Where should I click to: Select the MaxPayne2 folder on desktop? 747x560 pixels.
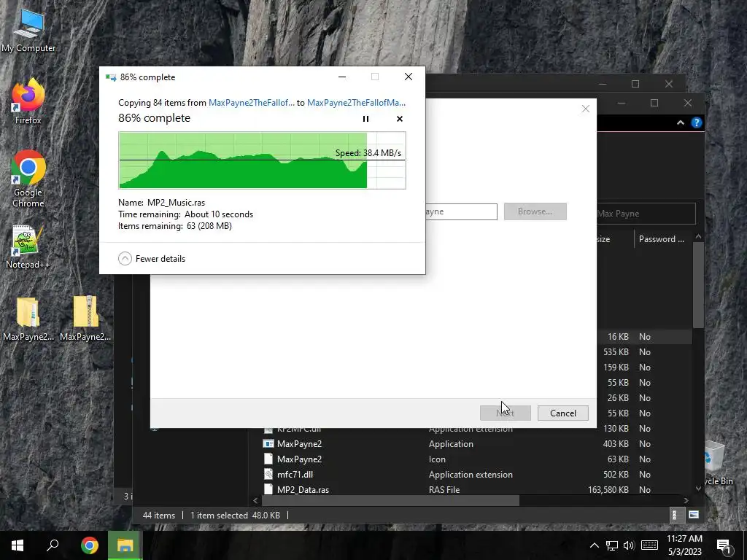(x=28, y=319)
